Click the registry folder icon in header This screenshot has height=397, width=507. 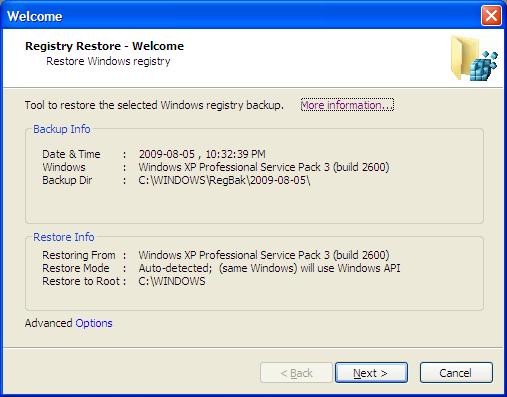pyautogui.click(x=474, y=58)
